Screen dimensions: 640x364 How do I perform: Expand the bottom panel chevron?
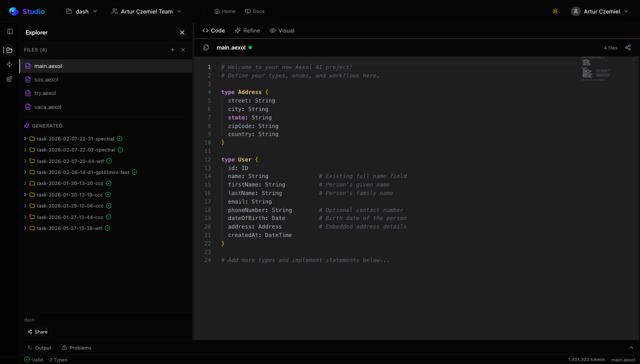point(631,347)
